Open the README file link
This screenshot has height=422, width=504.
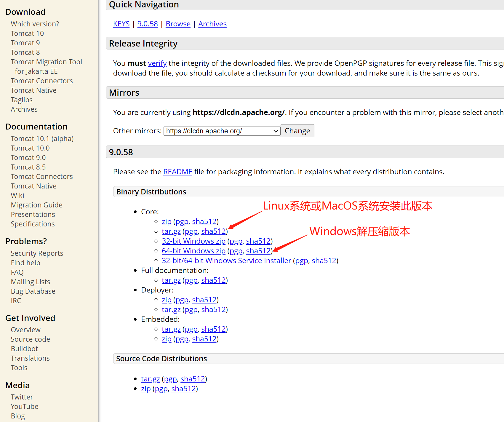coord(178,172)
